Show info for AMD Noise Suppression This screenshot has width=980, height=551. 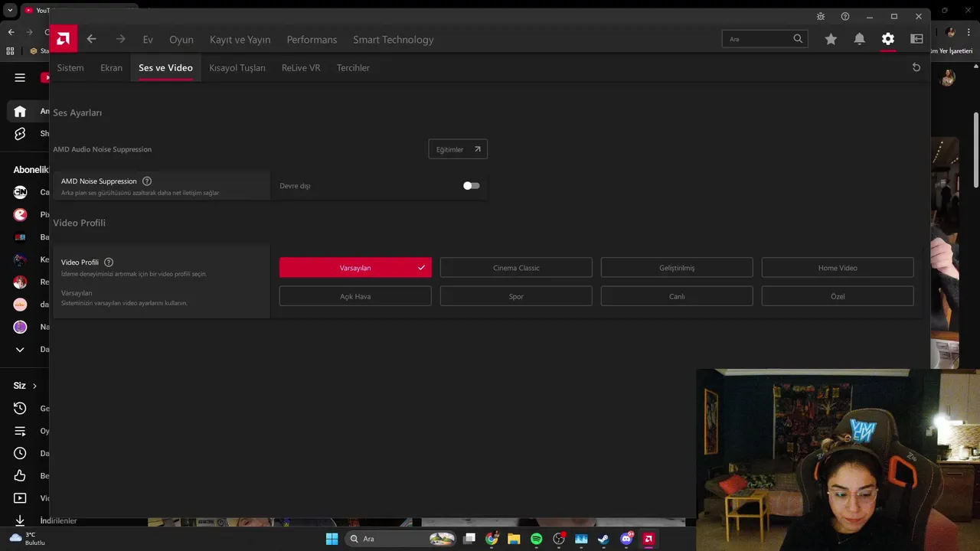point(147,181)
